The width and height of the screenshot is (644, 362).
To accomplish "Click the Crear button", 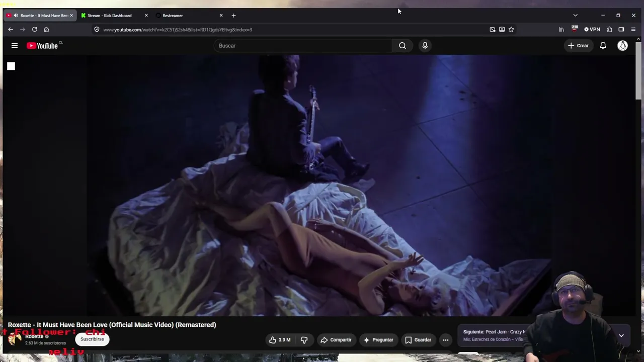I will (x=578, y=46).
